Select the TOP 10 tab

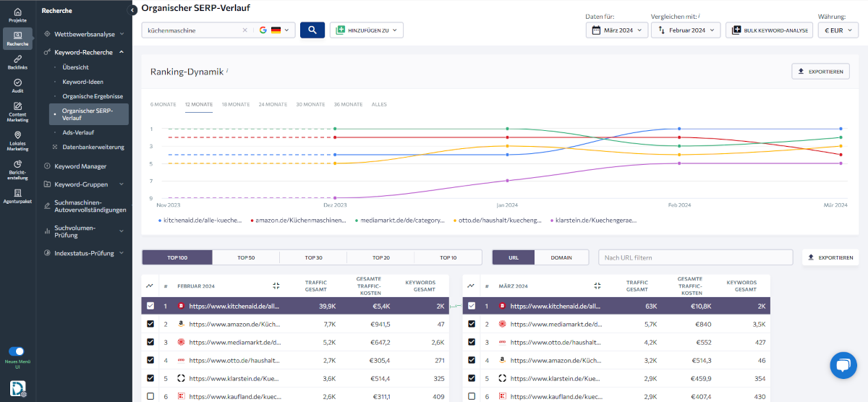[448, 257]
